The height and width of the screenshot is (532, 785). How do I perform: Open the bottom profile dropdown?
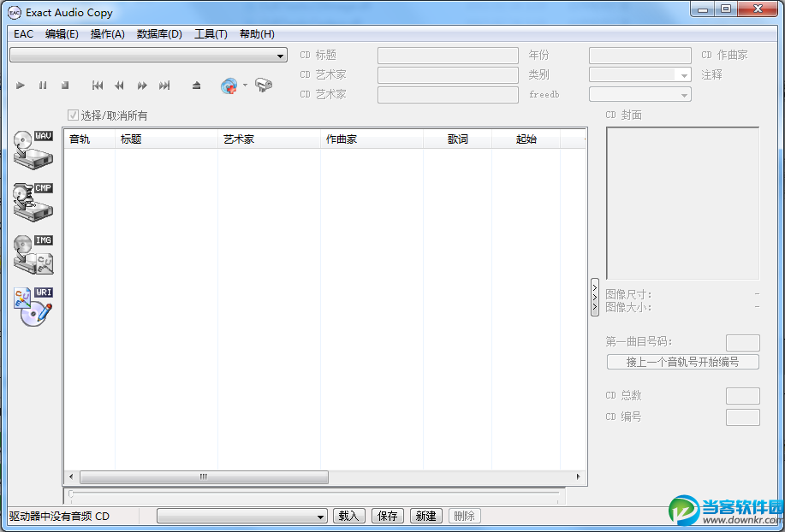241,516
